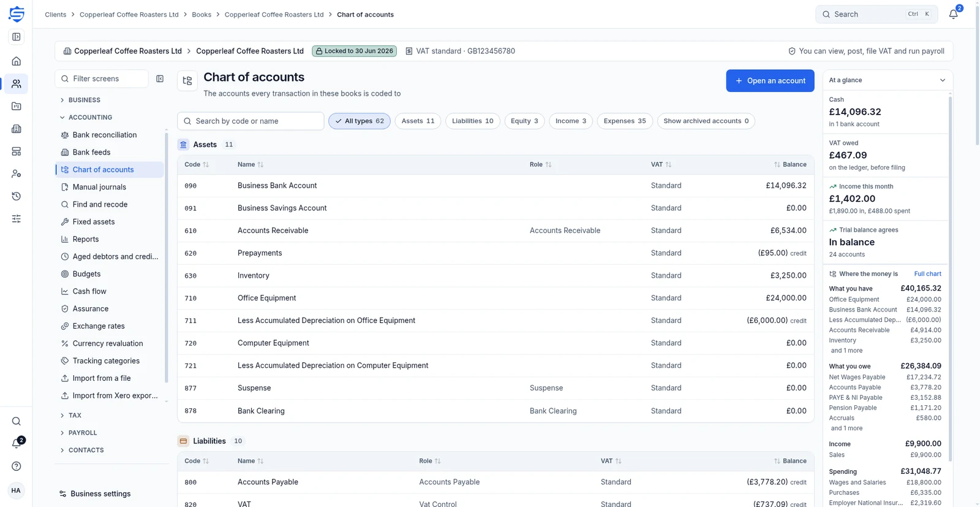Image resolution: width=980 pixels, height=507 pixels.
Task: Navigate to Tracking categories
Action: tap(110, 361)
